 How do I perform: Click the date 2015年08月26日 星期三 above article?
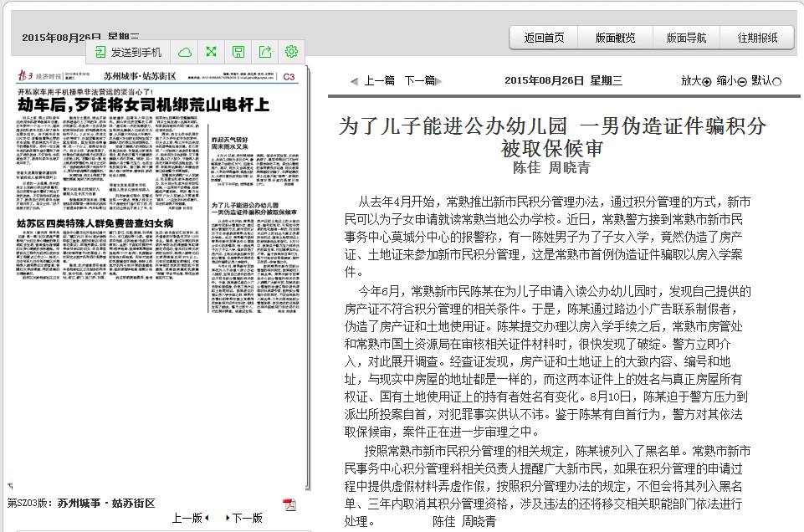564,80
